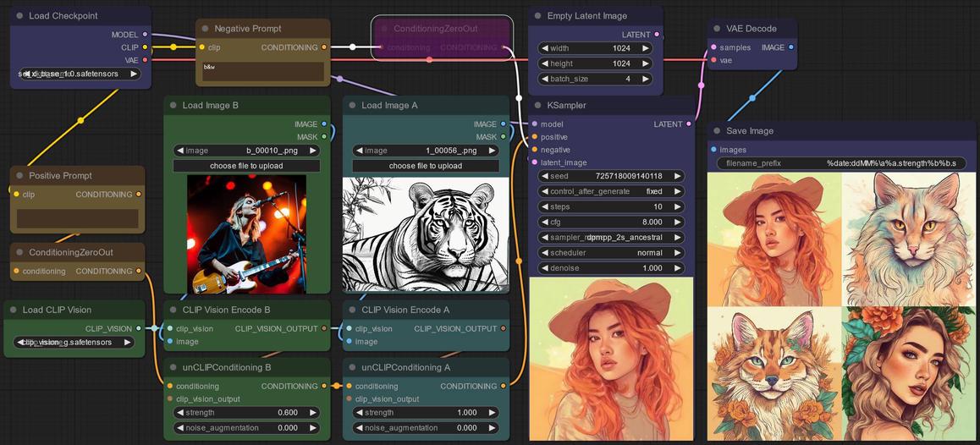
Task: Click the orange cat with flowers output image
Action: [x=774, y=373]
